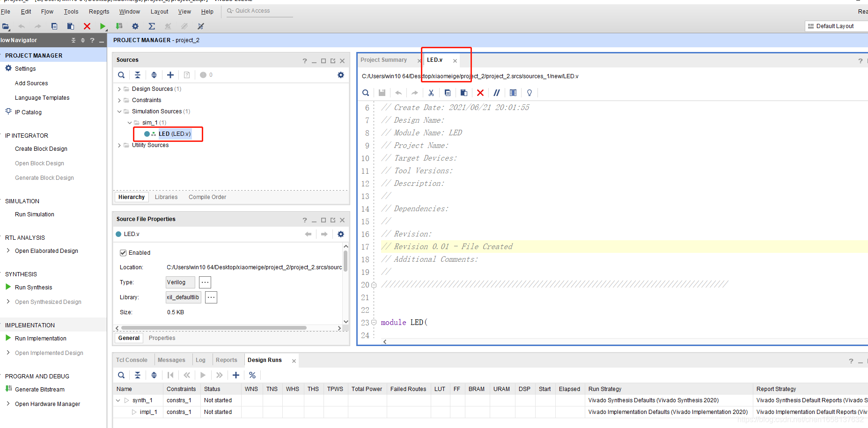The width and height of the screenshot is (868, 428).
Task: Expand Constraints folder in Sources
Action: pyautogui.click(x=119, y=100)
